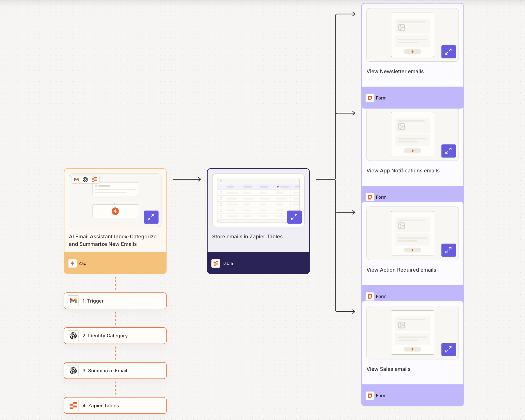Click the table preview inside Store emails card
Image resolution: width=525 pixels, height=420 pixels.
(x=258, y=200)
